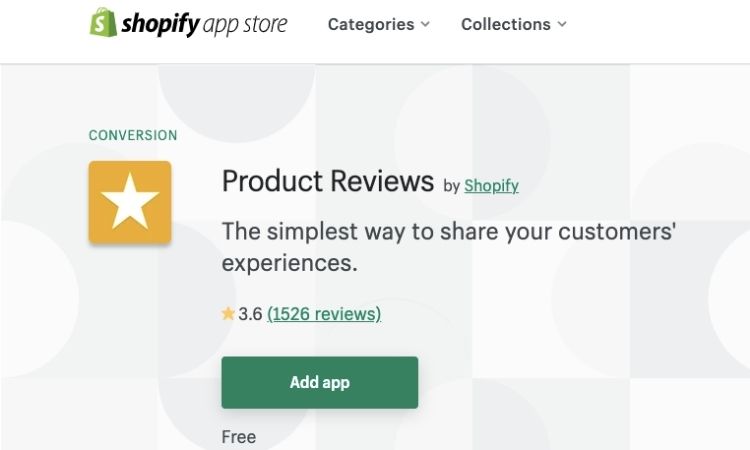This screenshot has width=750, height=450.
Task: Click the word "experiences." in the description
Action: (x=289, y=263)
